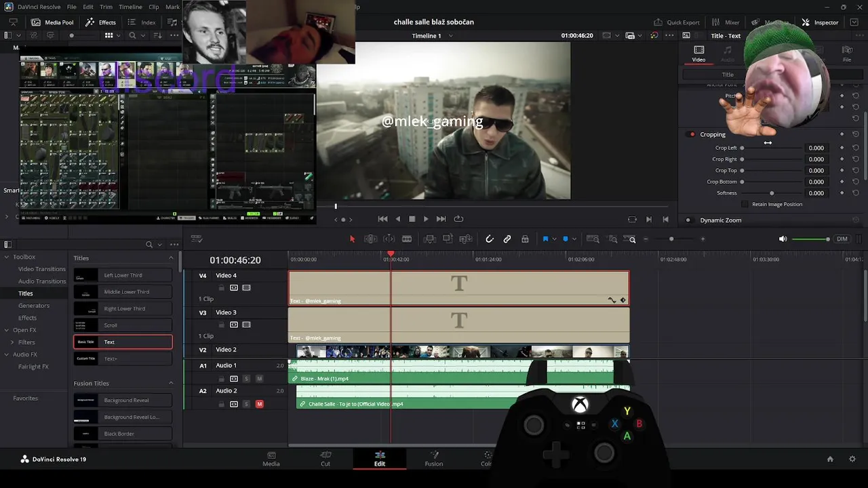Click the Full Extent Zoom icon

pyautogui.click(x=593, y=239)
